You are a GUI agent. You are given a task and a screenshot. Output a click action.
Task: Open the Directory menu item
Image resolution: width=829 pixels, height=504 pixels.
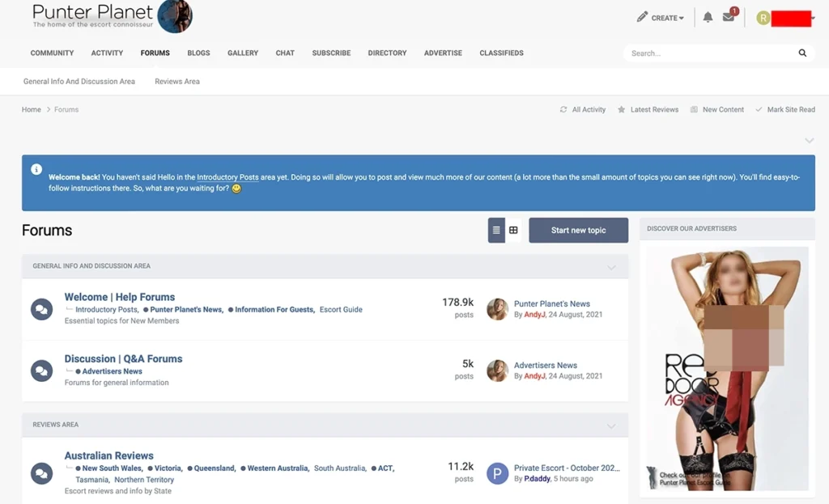coord(387,53)
